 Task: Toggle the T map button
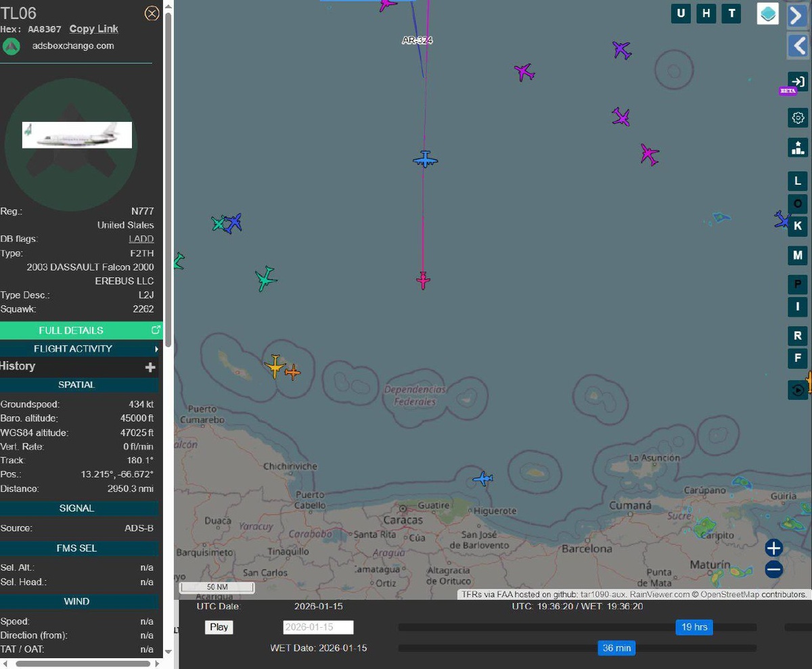[731, 14]
